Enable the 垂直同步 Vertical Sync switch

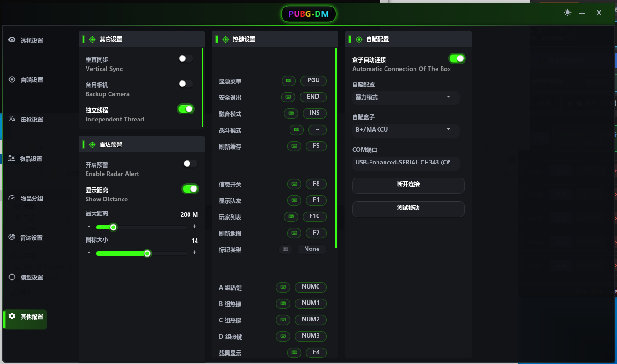186,58
